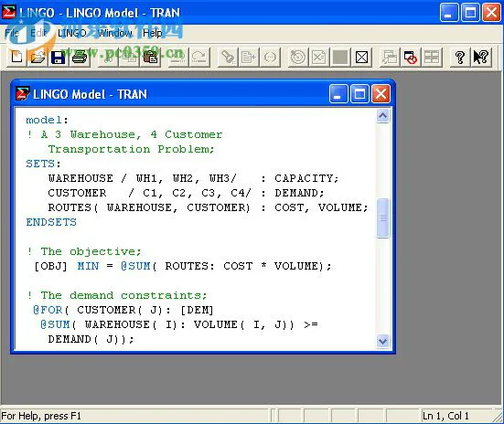Click the Help question mark icon

pyautogui.click(x=460, y=58)
